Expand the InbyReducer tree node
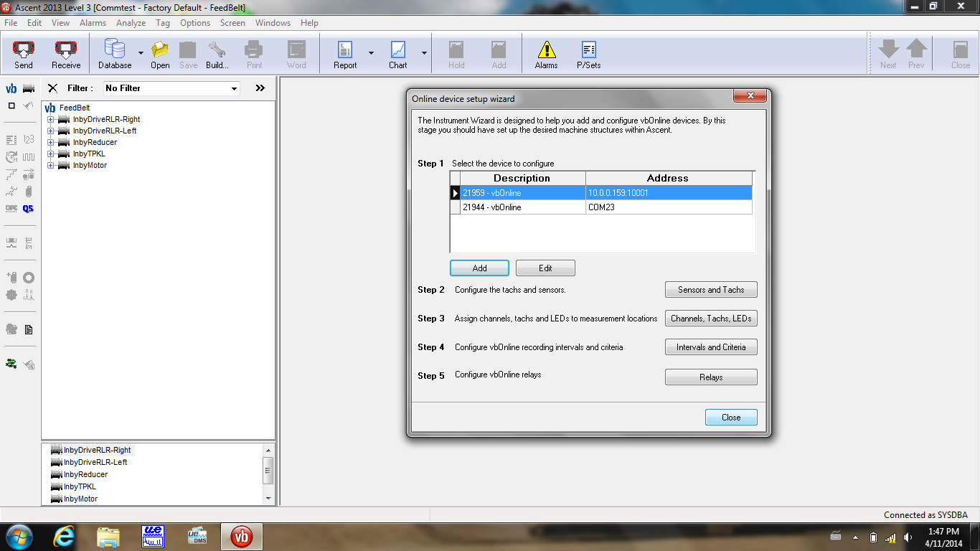This screenshot has width=980, height=551. click(x=51, y=142)
